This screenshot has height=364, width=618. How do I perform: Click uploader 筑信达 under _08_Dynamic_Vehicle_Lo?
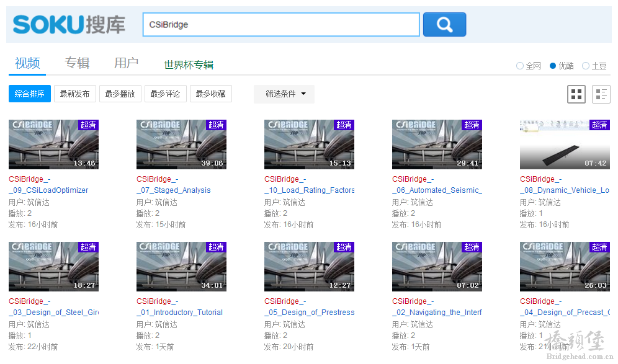point(549,203)
